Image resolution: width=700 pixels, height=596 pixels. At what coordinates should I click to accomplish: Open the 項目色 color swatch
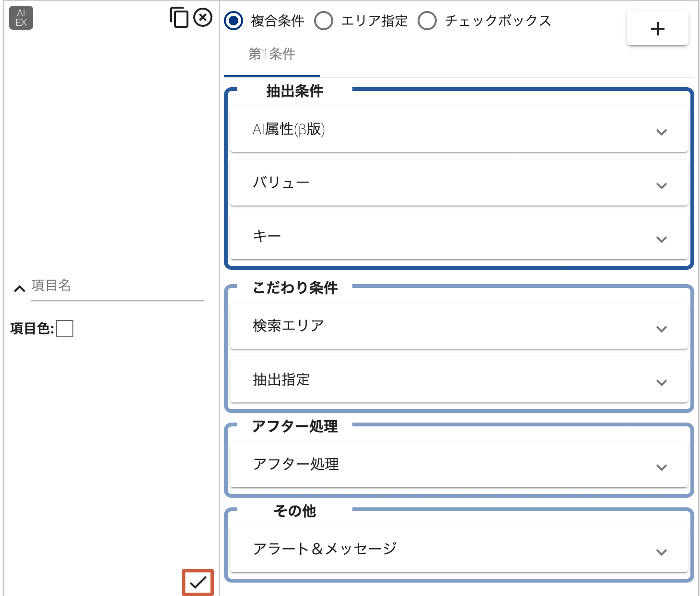pyautogui.click(x=65, y=329)
